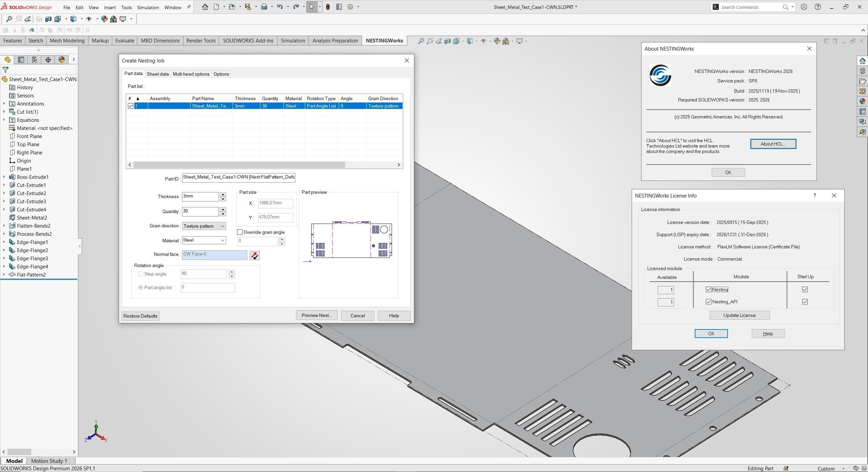Screen dimensions: 868x472
Task: Open the DimXpertManager crosshair tab icon
Action: point(48,60)
